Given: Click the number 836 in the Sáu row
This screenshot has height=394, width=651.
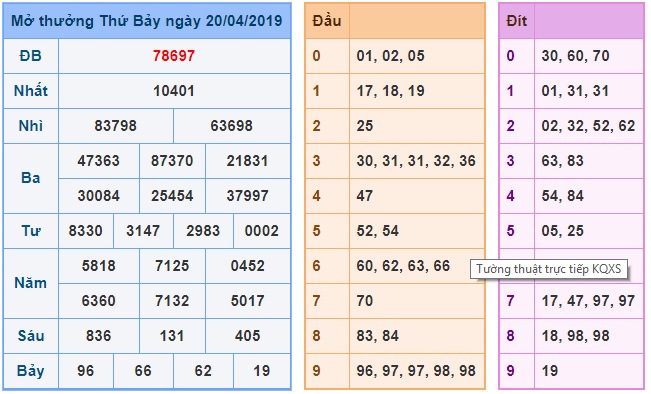Looking at the screenshot, I should point(99,335).
